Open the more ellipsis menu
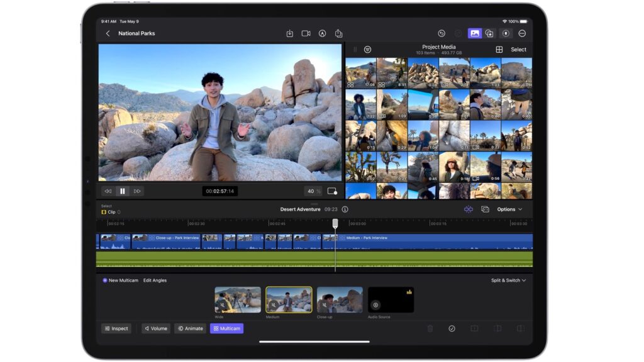644x362 pixels. pos(522,34)
